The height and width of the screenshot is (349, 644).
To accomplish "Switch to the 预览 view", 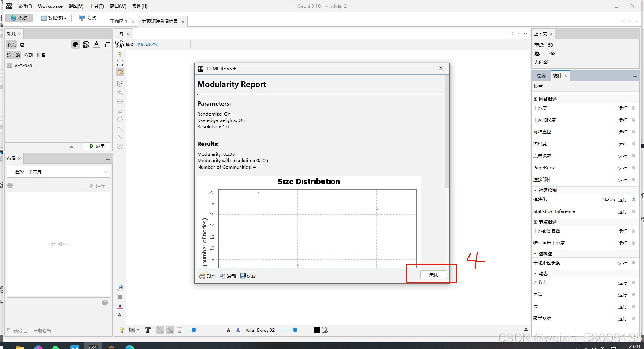I will [x=88, y=18].
